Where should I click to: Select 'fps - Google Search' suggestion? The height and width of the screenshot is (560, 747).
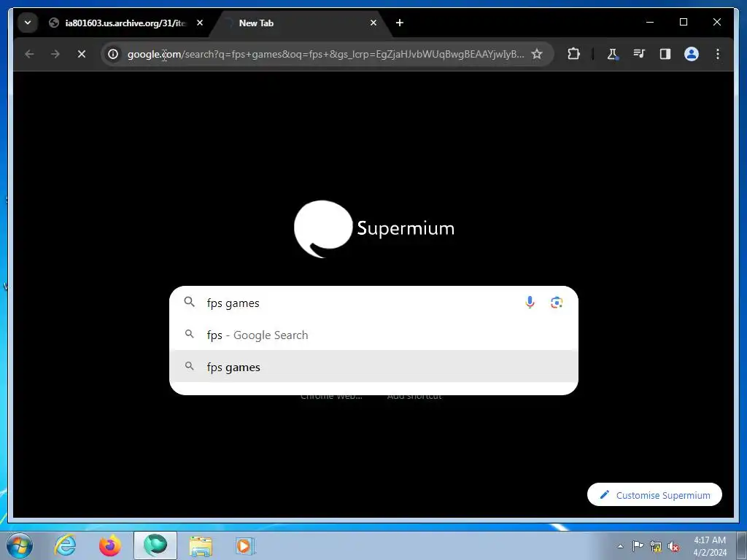pyautogui.click(x=373, y=335)
